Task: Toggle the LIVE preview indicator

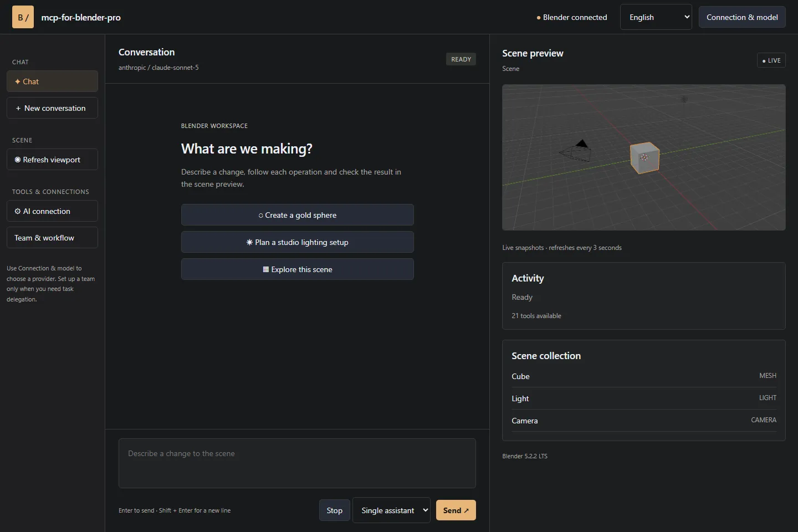Action: 771,60
